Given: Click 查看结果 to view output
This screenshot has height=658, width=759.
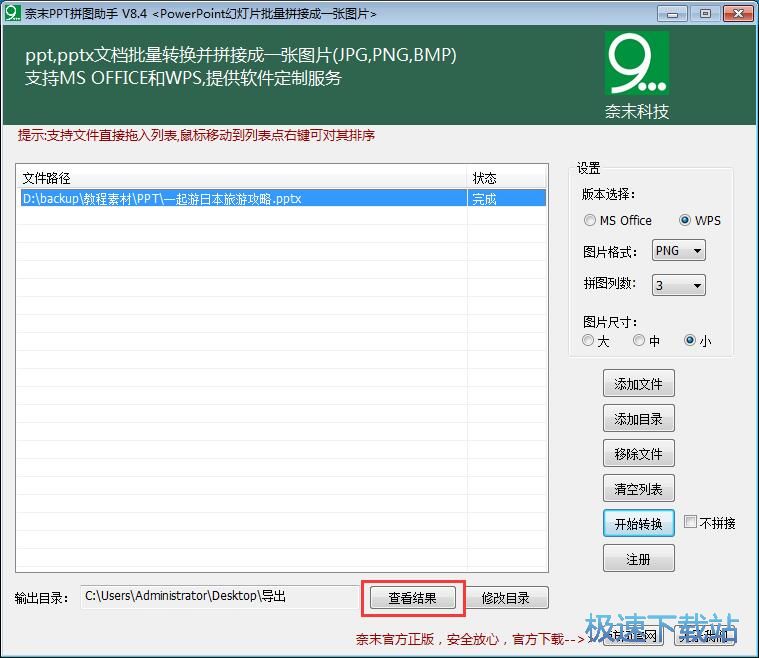Looking at the screenshot, I should pos(413,598).
